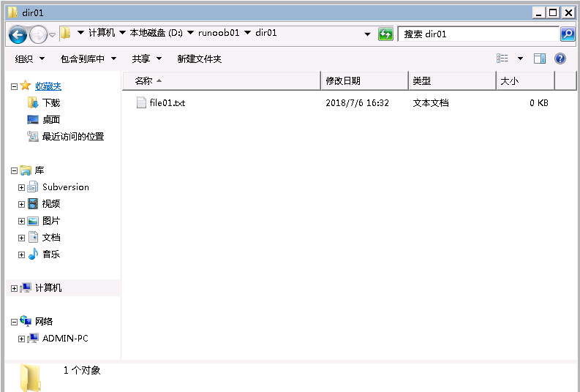Select the file01.txt file
This screenshot has height=392, width=580.
(167, 103)
